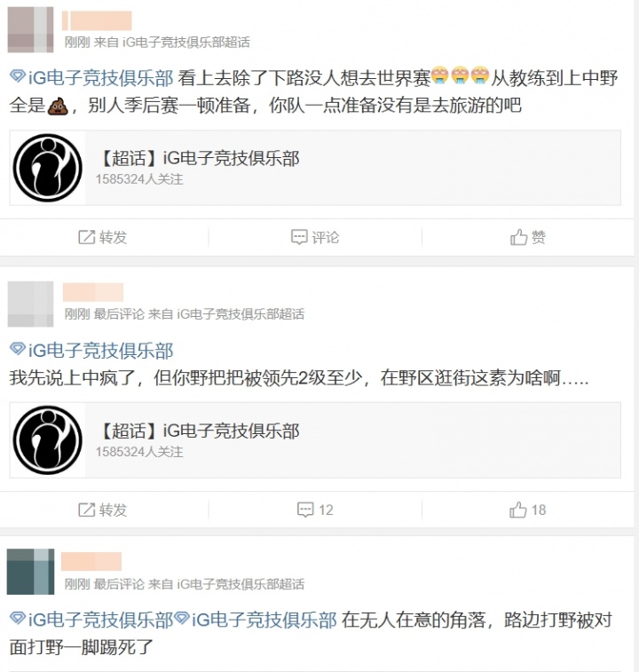Screen dimensions: 639x672
Task: Click the diamond super-topic icon in the second post
Action: click(x=18, y=349)
